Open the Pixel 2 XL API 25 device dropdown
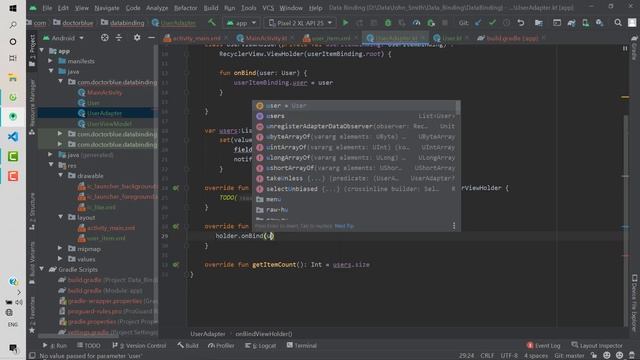The width and height of the screenshot is (640, 360). point(300,23)
